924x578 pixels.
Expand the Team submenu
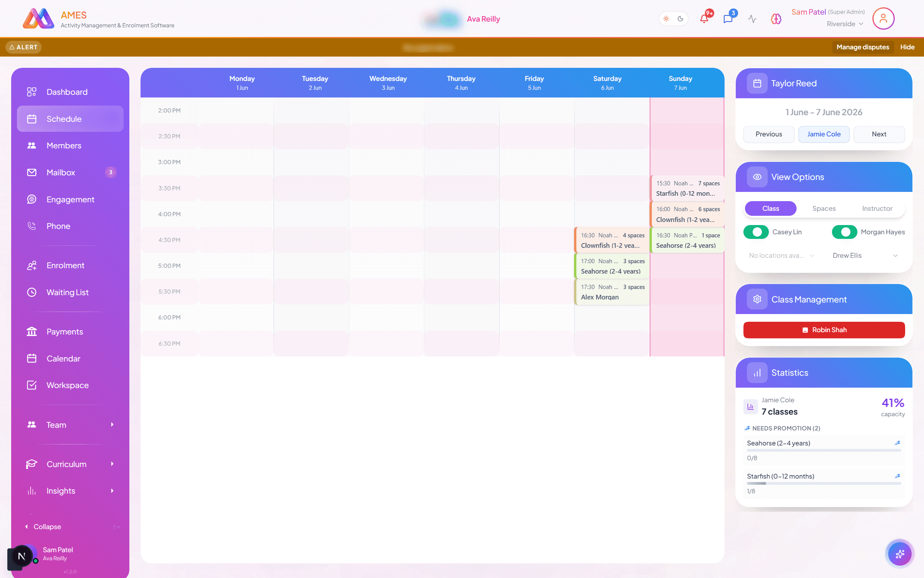[x=112, y=425]
